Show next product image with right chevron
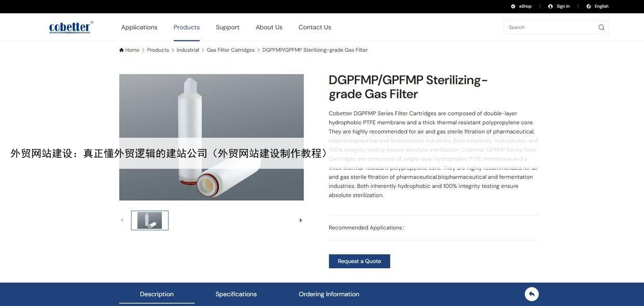 [x=300, y=221]
